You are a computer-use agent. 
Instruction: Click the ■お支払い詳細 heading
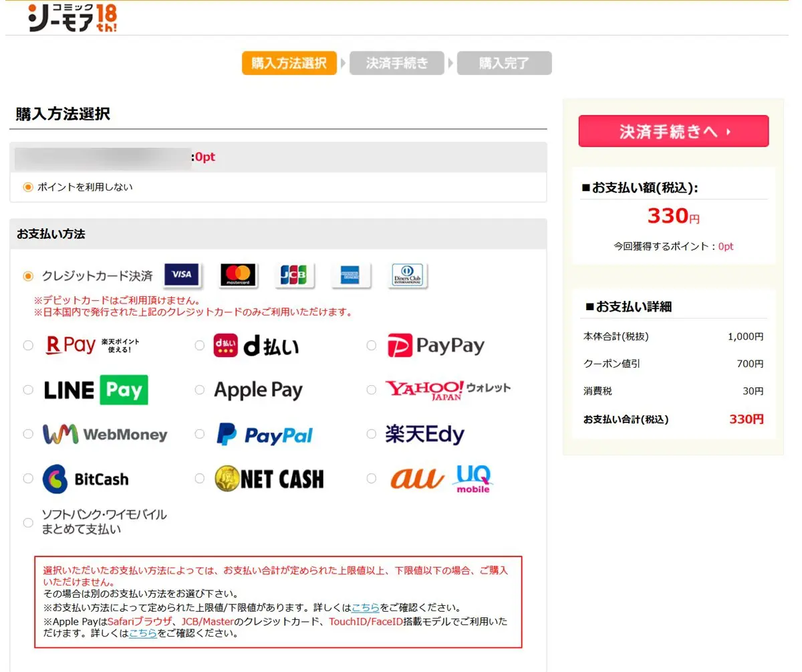pos(628,307)
